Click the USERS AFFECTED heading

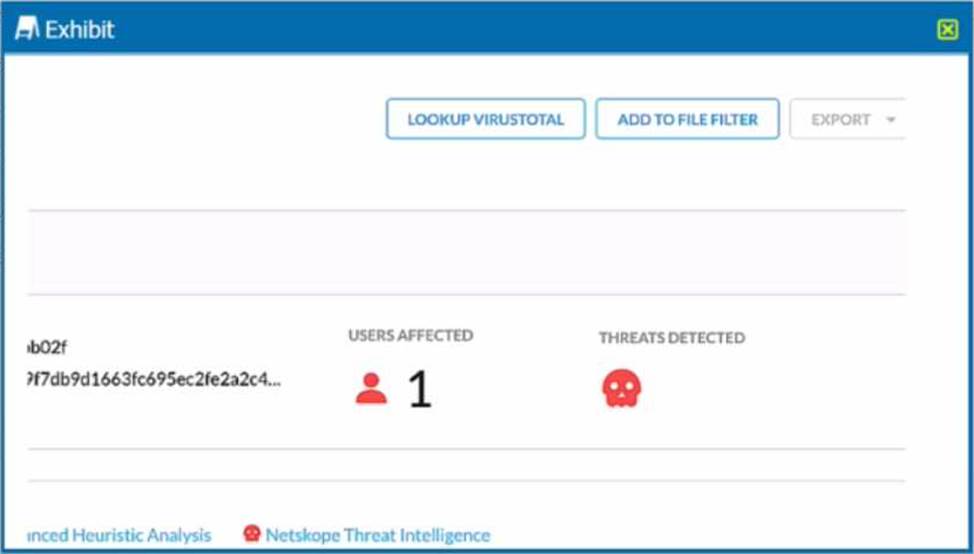(410, 336)
